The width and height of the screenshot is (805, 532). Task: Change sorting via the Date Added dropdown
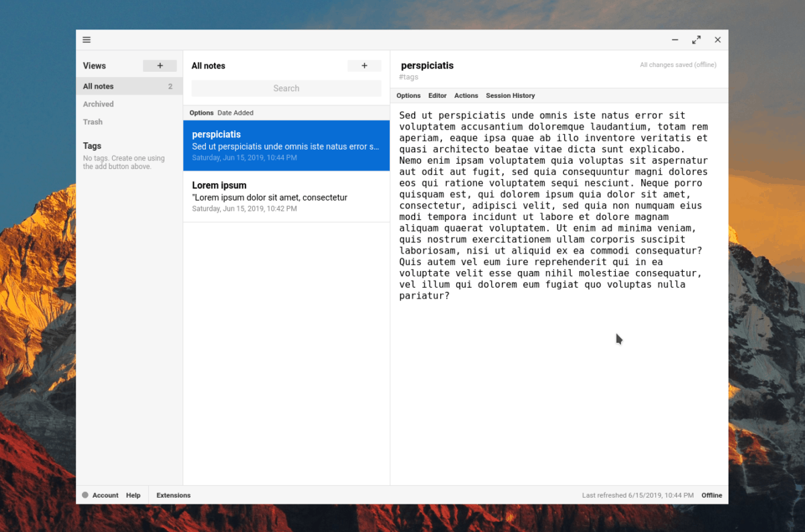235,112
